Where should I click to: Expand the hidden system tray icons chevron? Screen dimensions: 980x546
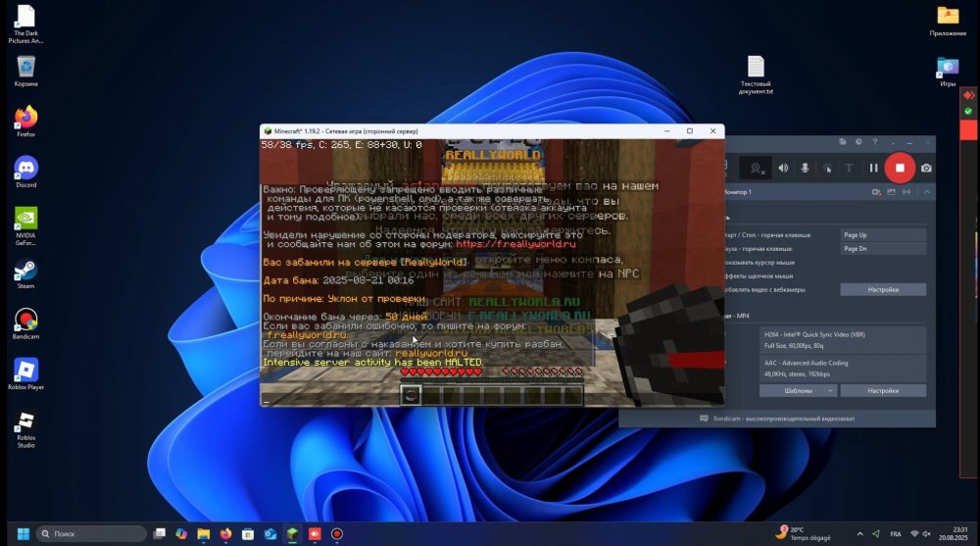pyautogui.click(x=860, y=533)
